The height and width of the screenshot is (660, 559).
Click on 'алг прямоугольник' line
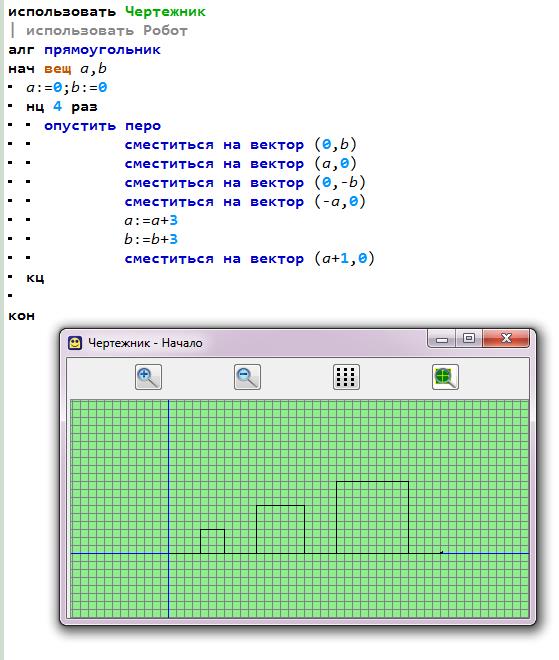point(84,50)
